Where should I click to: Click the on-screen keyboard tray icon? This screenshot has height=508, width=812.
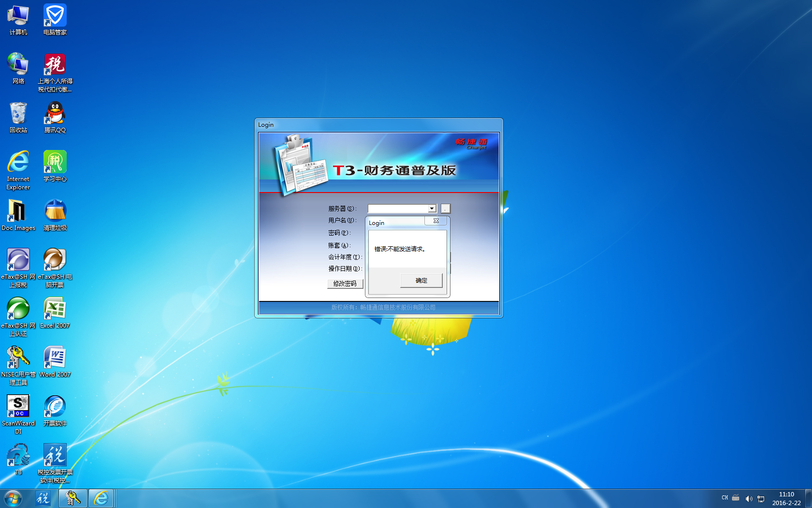[x=736, y=498]
